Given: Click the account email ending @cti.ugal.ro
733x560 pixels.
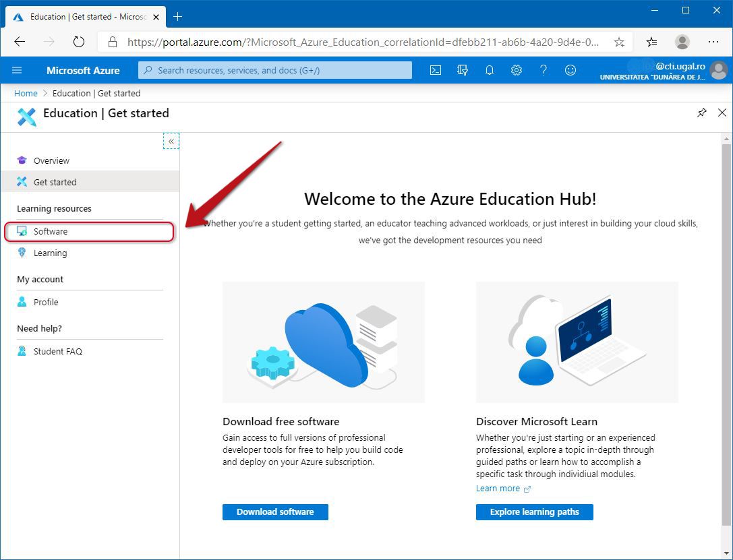Looking at the screenshot, I should (667, 66).
